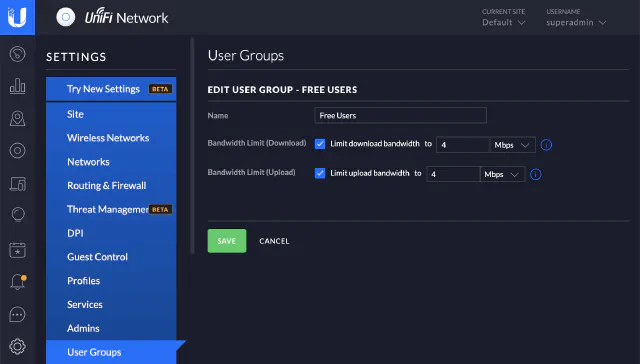Open the Site settings section
The height and width of the screenshot is (364, 640).
(x=111, y=114)
